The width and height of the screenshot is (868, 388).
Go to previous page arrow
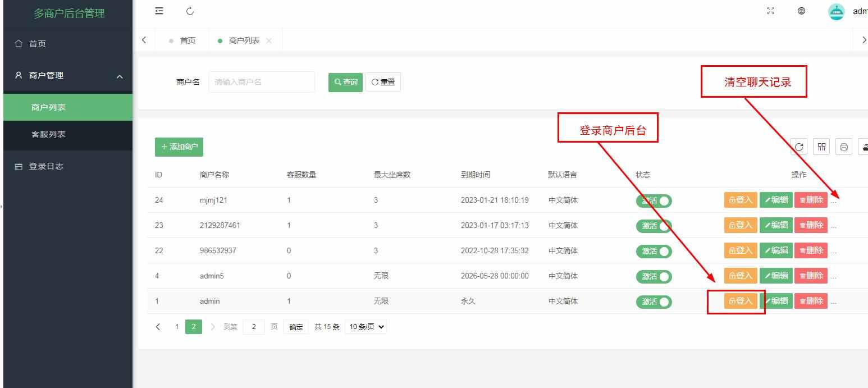158,327
